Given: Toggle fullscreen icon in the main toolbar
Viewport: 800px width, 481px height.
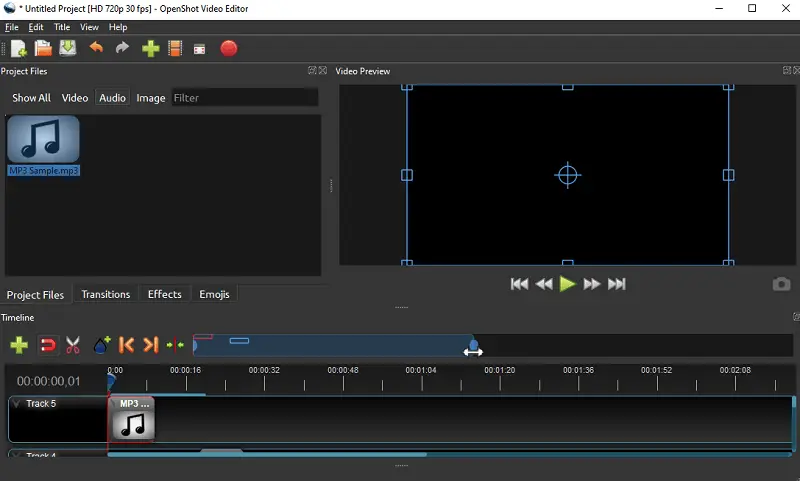Looking at the screenshot, I should [199, 49].
